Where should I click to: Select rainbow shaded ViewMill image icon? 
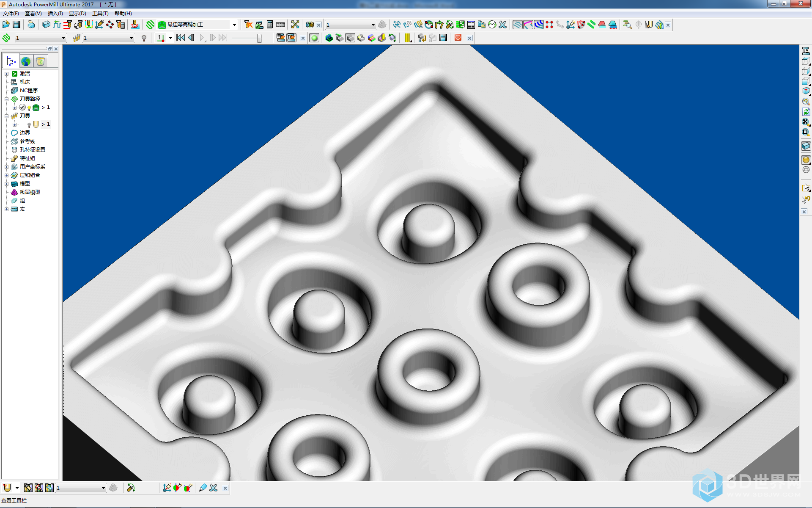tap(371, 38)
